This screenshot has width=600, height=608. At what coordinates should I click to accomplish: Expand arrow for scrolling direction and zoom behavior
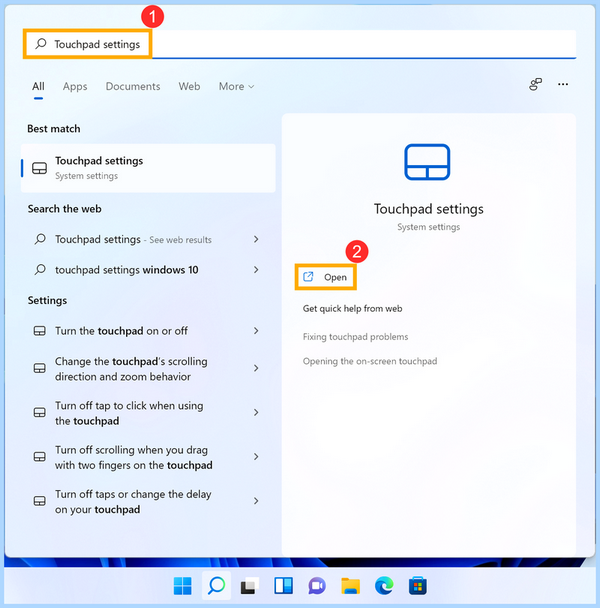tap(256, 368)
